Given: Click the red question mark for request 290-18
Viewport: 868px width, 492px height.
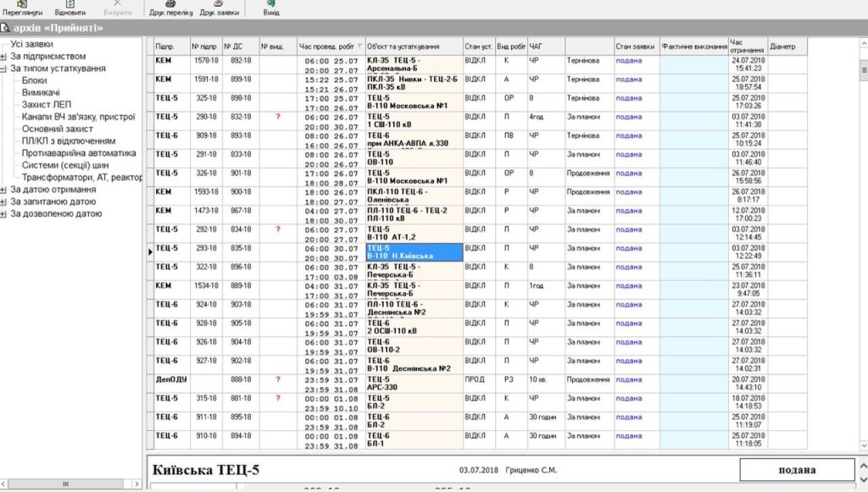Looking at the screenshot, I should [x=277, y=117].
